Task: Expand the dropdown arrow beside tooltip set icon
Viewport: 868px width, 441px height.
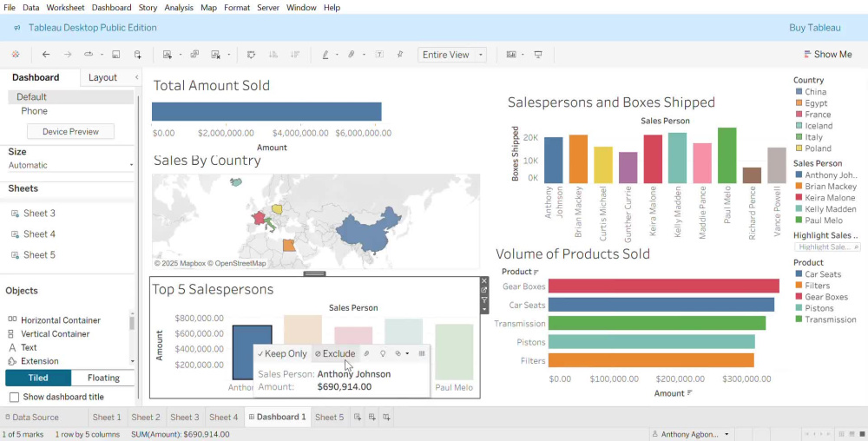Action: coord(407,353)
